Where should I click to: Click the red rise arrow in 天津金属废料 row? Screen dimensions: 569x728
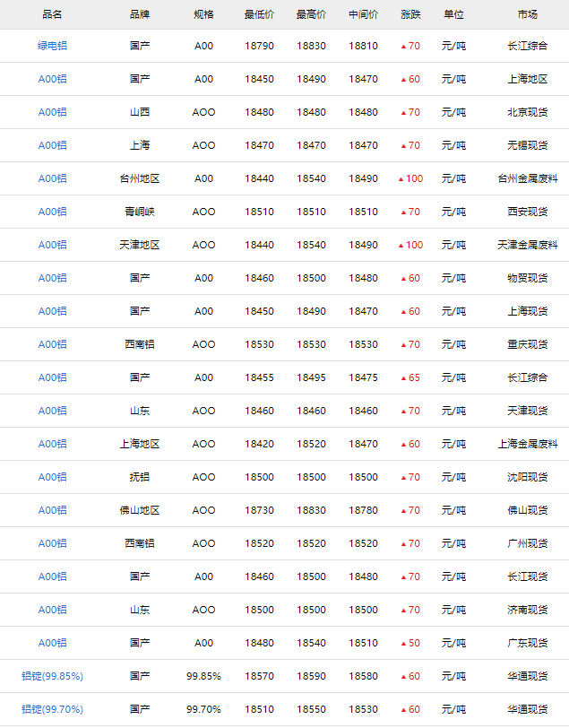pos(401,245)
